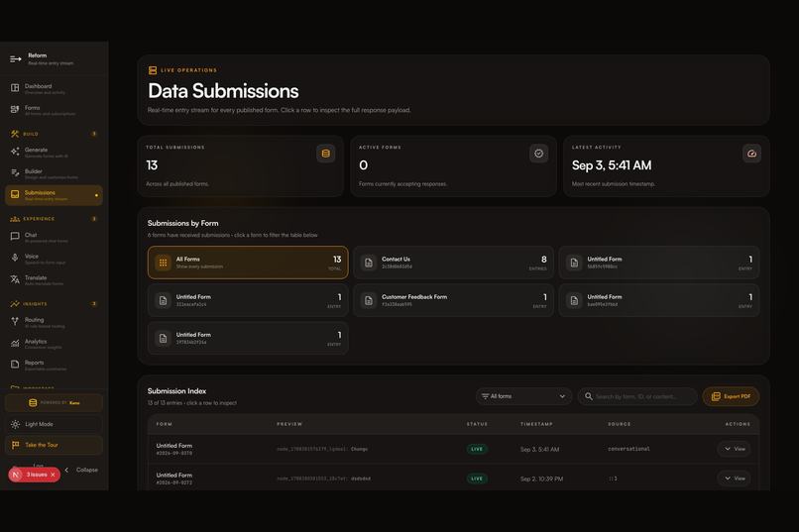Click the Generate sparkle icon
Screen dimensions: 799x532
(15, 152)
